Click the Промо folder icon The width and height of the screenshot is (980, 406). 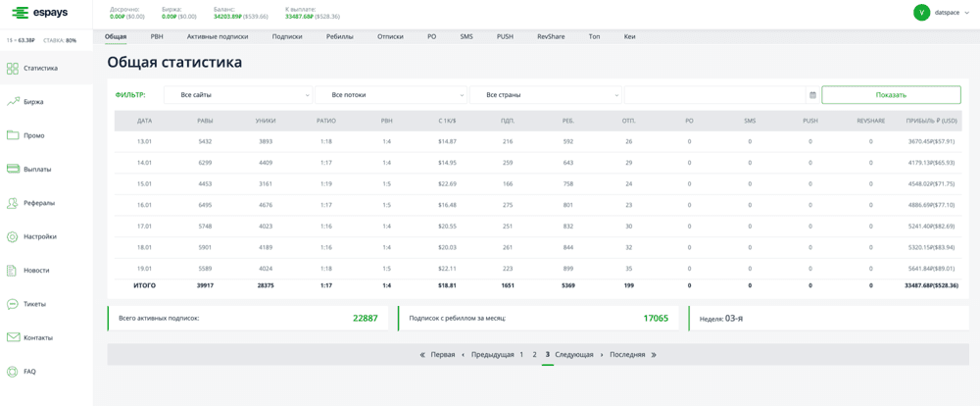[13, 135]
